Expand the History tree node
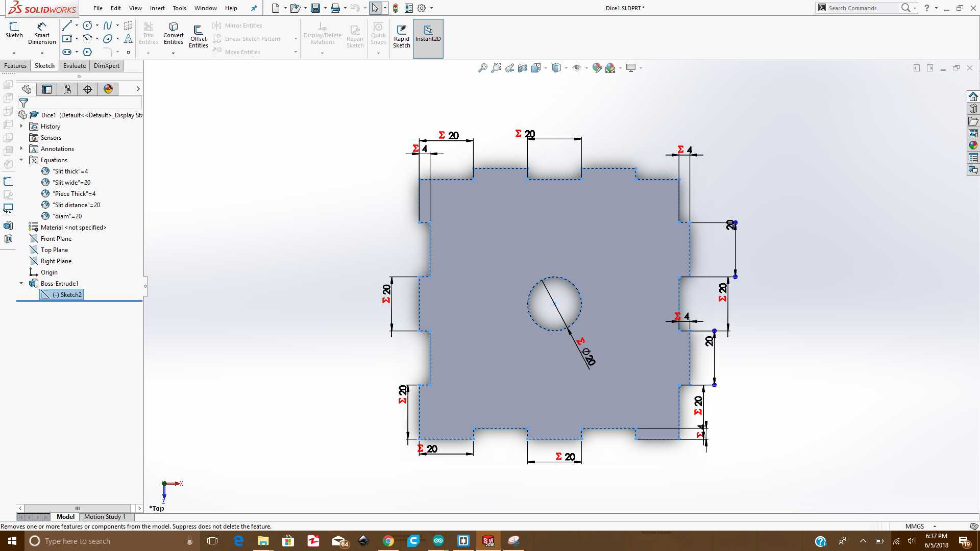This screenshot has height=551, width=980. [21, 126]
